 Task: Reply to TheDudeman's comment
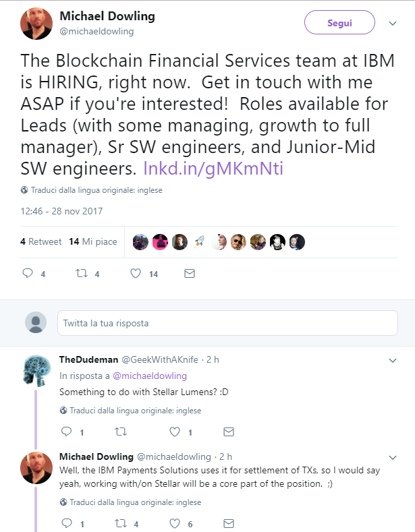coord(66,432)
